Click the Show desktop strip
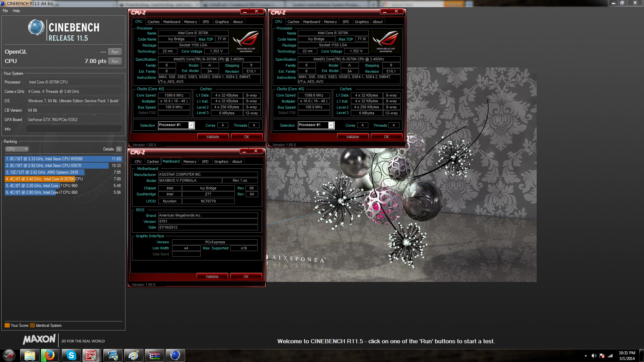 (x=641, y=356)
